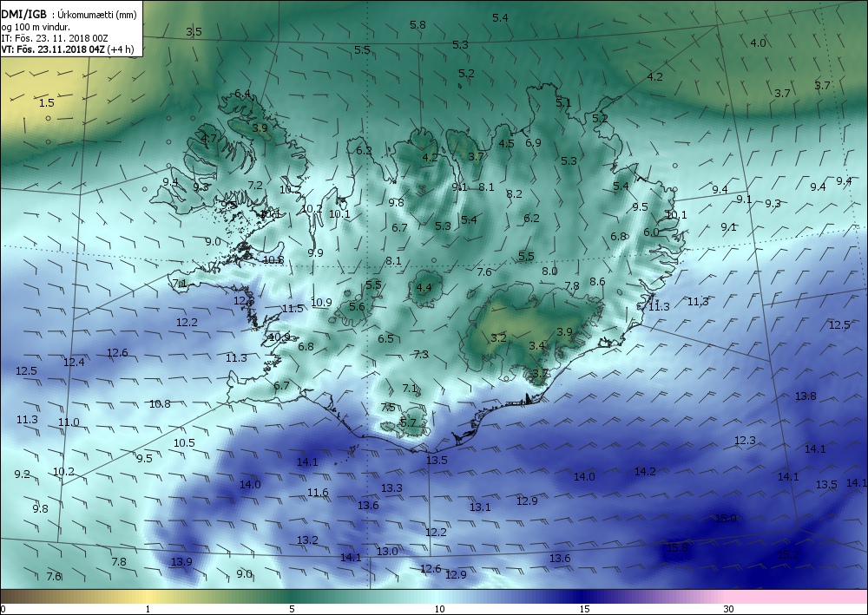The width and height of the screenshot is (868, 615).
Task: Click the 1.5 value in the yellow area
Action: click(x=47, y=103)
